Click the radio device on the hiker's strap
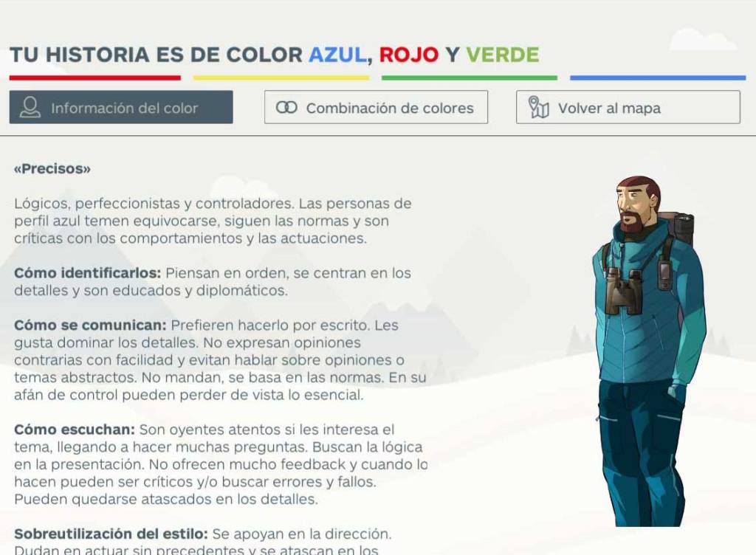756x555 pixels. coord(665,274)
